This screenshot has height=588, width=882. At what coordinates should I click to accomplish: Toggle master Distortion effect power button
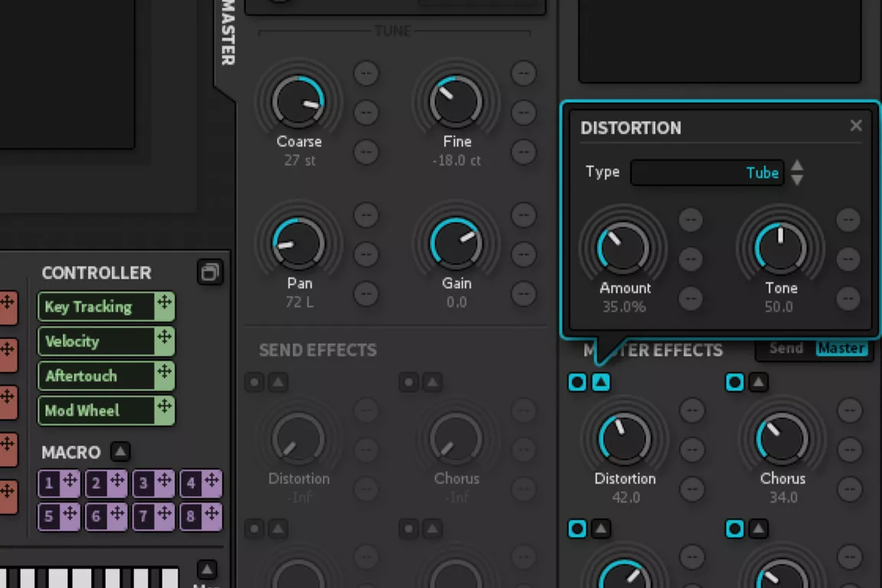point(577,382)
